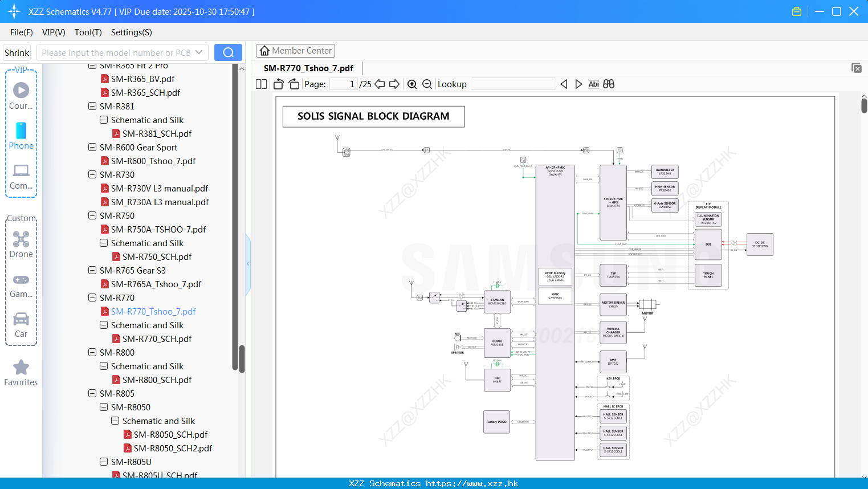Find previous lookup result triangle

click(x=564, y=84)
